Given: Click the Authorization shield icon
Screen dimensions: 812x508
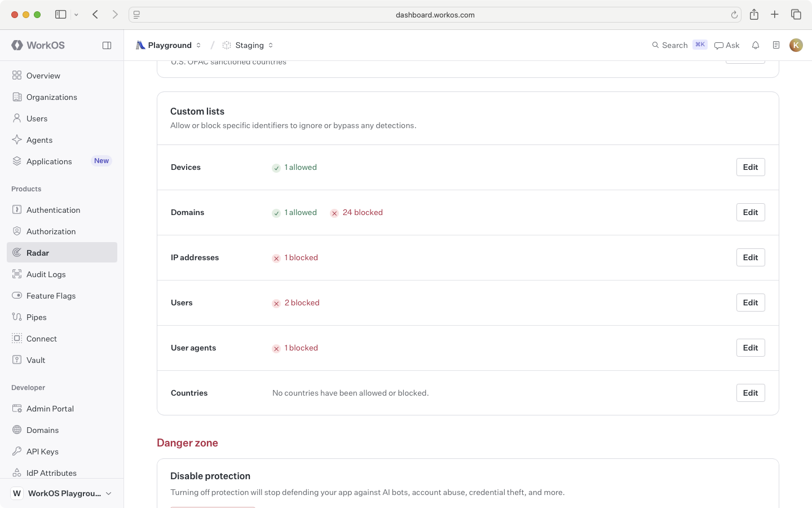Looking at the screenshot, I should [x=17, y=231].
